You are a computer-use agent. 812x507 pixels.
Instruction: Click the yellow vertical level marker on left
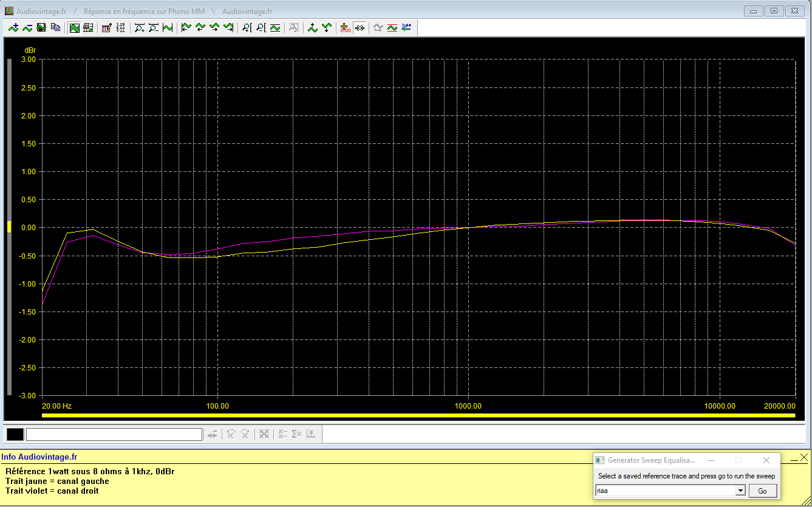point(9,227)
